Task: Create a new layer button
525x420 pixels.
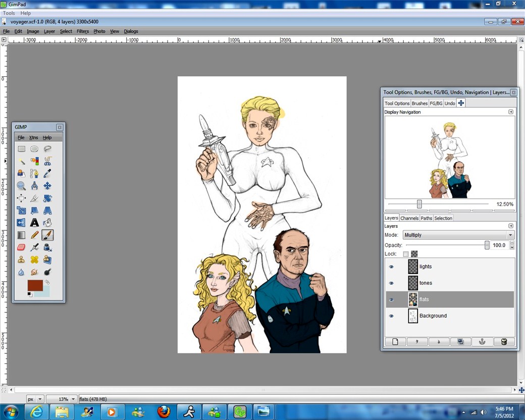Action: click(x=395, y=342)
